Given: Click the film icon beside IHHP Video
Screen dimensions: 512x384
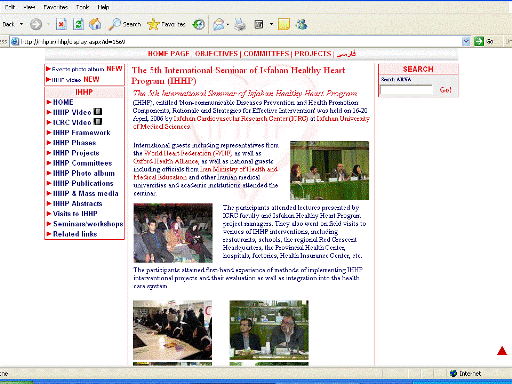Looking at the screenshot, I should 98,112.
